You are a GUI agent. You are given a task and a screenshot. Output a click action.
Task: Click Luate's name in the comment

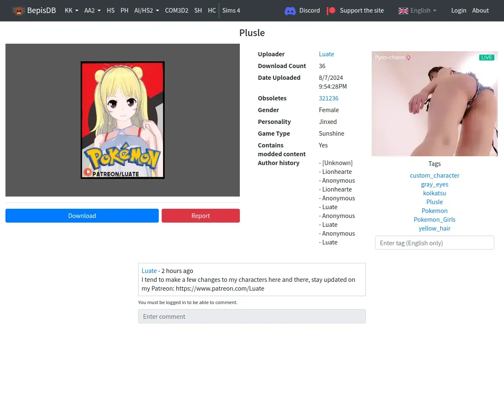click(149, 270)
